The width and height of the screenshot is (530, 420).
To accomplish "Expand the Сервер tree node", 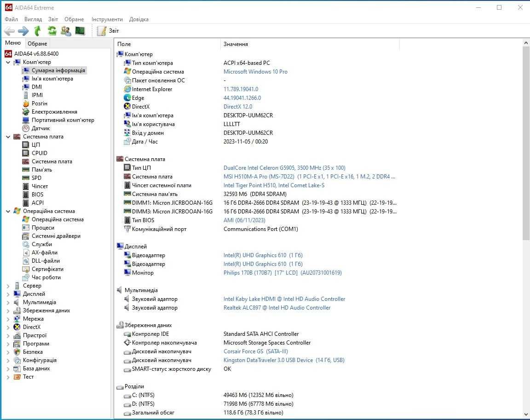I will pyautogui.click(x=8, y=286).
